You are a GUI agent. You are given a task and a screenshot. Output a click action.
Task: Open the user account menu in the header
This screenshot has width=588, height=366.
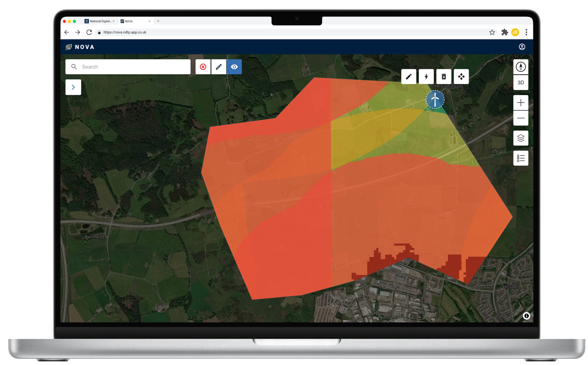[522, 47]
